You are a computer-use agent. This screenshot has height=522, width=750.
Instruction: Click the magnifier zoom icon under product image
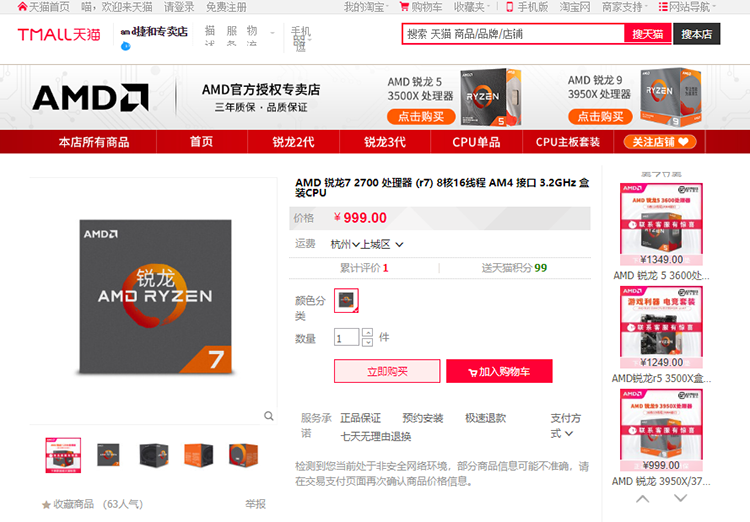pyautogui.click(x=269, y=416)
